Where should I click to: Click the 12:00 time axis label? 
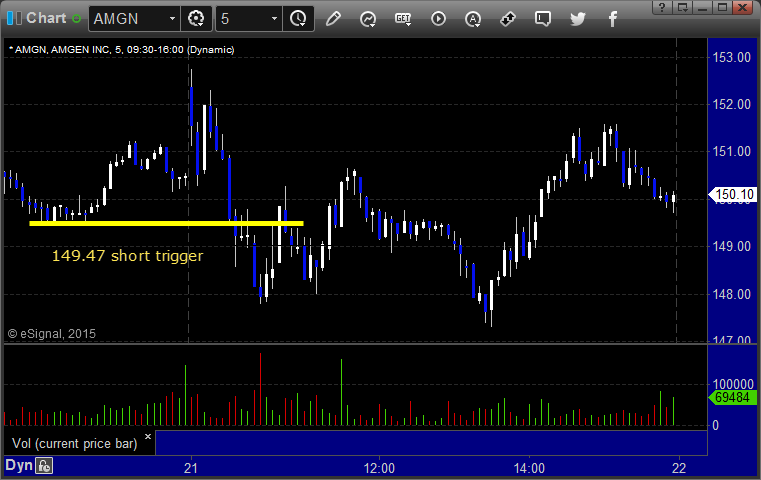click(379, 468)
